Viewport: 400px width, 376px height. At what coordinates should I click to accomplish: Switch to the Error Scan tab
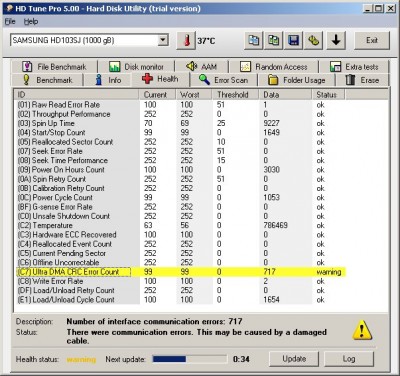224,80
